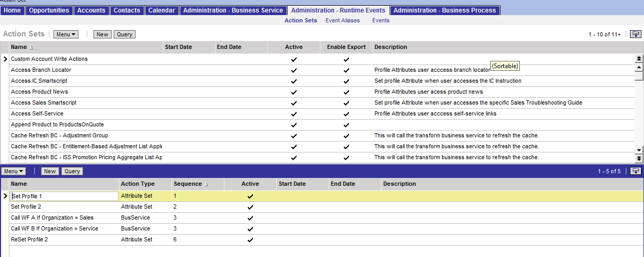Image resolution: width=644 pixels, height=257 pixels.
Task: Switch to Administration - Business Process tab
Action: point(445,10)
